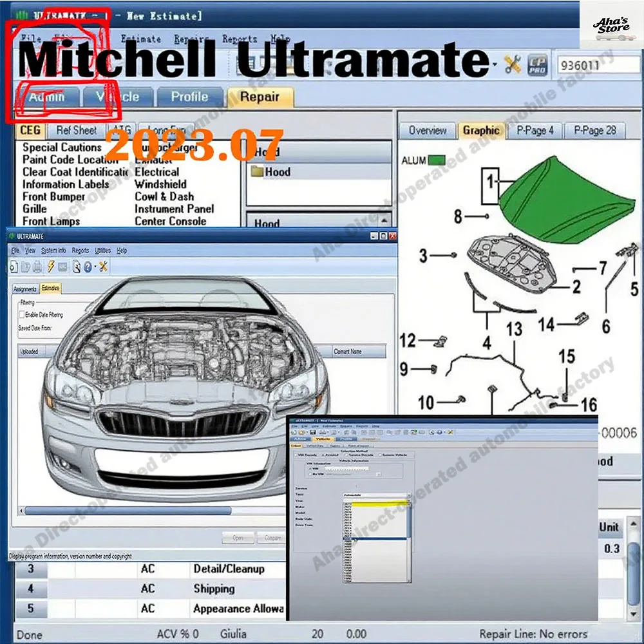Screen dimensions: 644x644
Task: Click the New document icon in Ultramate toolbar
Action: click(x=14, y=266)
